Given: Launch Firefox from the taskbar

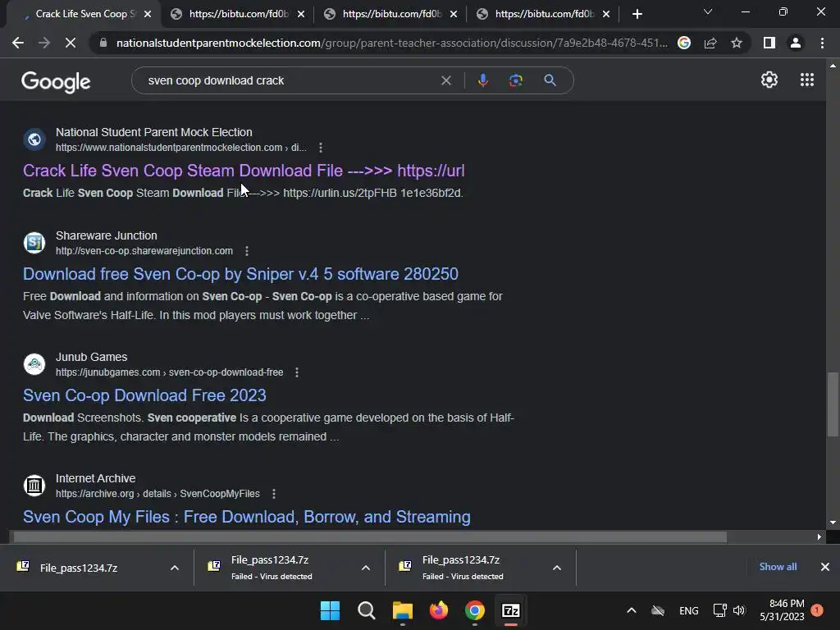Looking at the screenshot, I should (438, 610).
